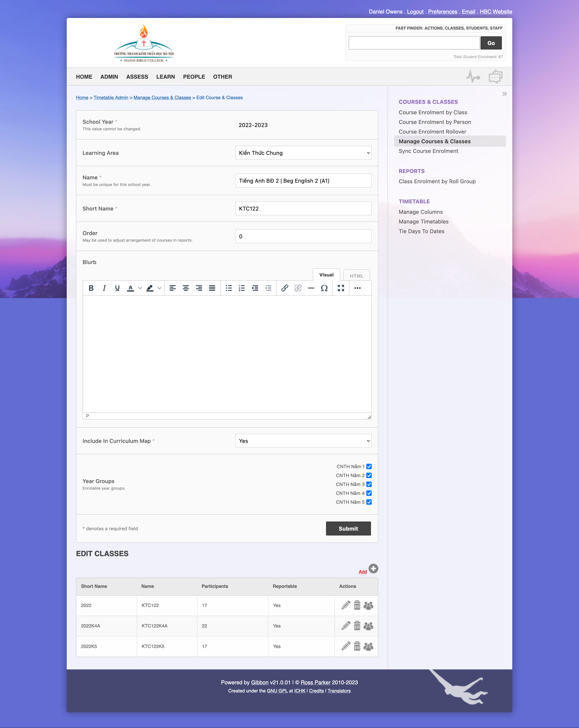579x728 pixels.
Task: Open the PEOPLE menu
Action: tap(194, 77)
